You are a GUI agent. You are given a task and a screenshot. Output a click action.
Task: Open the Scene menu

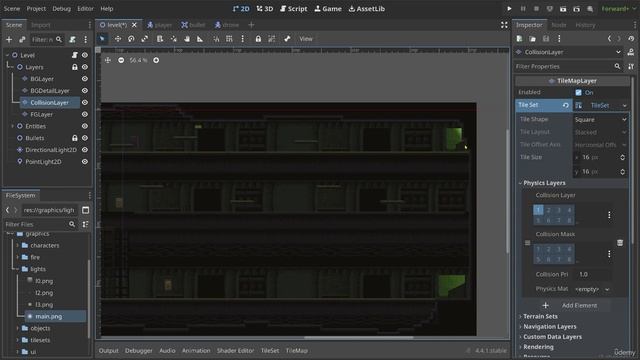click(x=11, y=9)
